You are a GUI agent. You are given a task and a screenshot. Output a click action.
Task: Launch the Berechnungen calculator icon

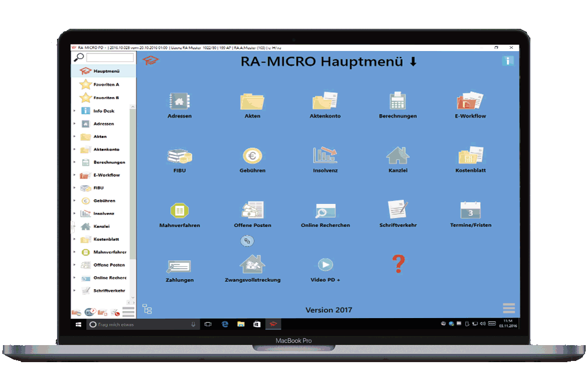[397, 101]
